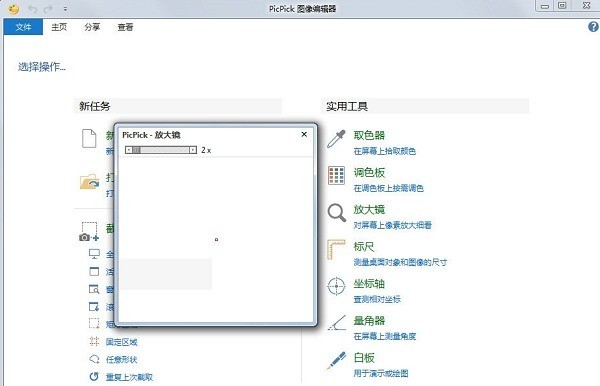Select the full screen monitor capture icon

tap(94, 254)
